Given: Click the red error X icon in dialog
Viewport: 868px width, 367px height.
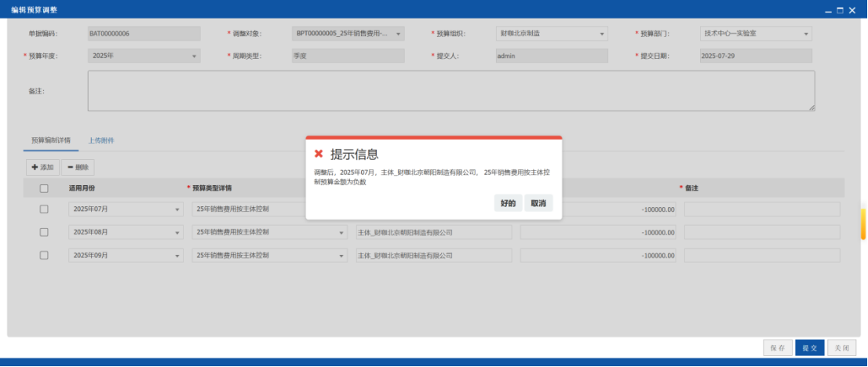Looking at the screenshot, I should pos(319,154).
